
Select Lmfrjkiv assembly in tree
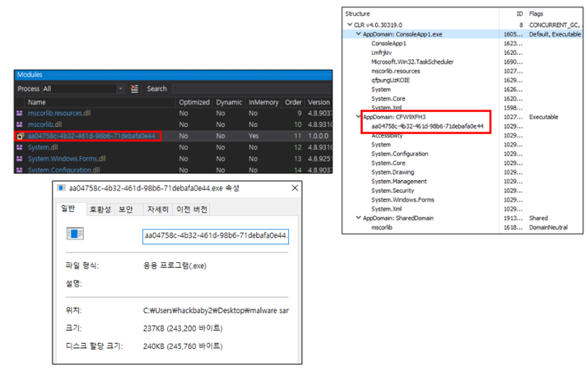coord(381,52)
